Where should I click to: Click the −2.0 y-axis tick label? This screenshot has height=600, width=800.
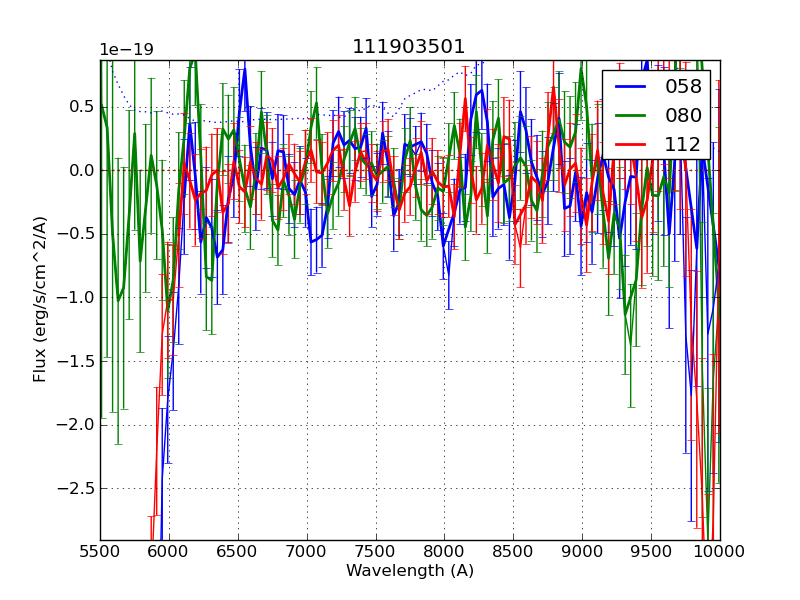tap(75, 425)
